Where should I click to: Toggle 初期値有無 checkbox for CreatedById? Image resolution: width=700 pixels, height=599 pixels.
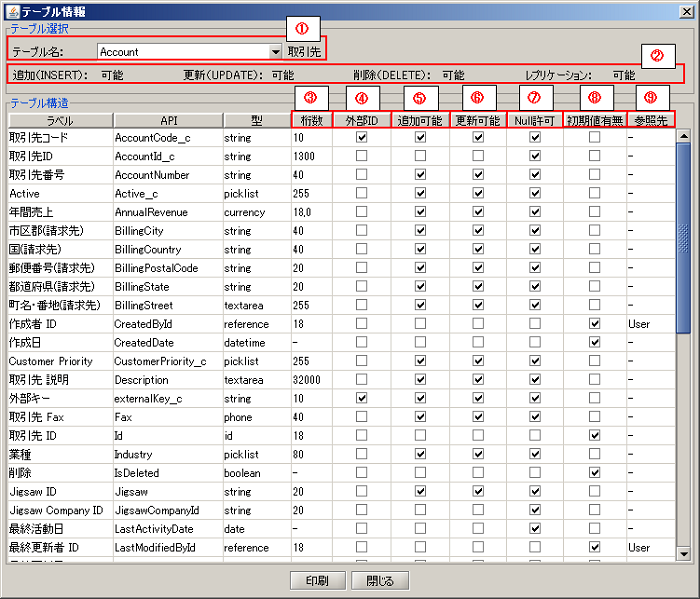tap(594, 324)
